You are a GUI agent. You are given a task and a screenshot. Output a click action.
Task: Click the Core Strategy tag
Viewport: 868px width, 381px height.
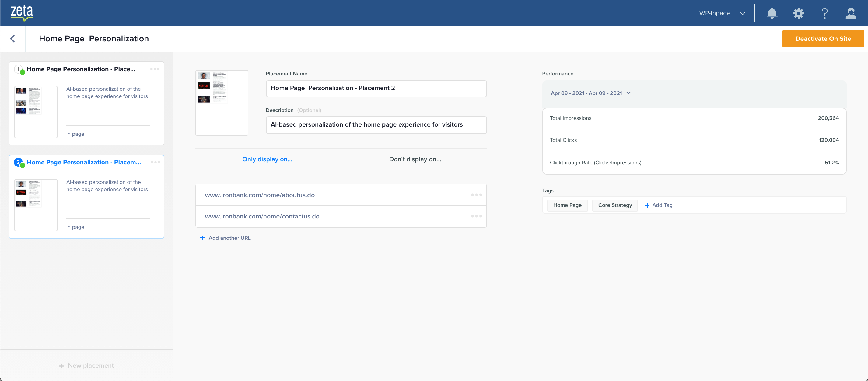click(x=614, y=205)
